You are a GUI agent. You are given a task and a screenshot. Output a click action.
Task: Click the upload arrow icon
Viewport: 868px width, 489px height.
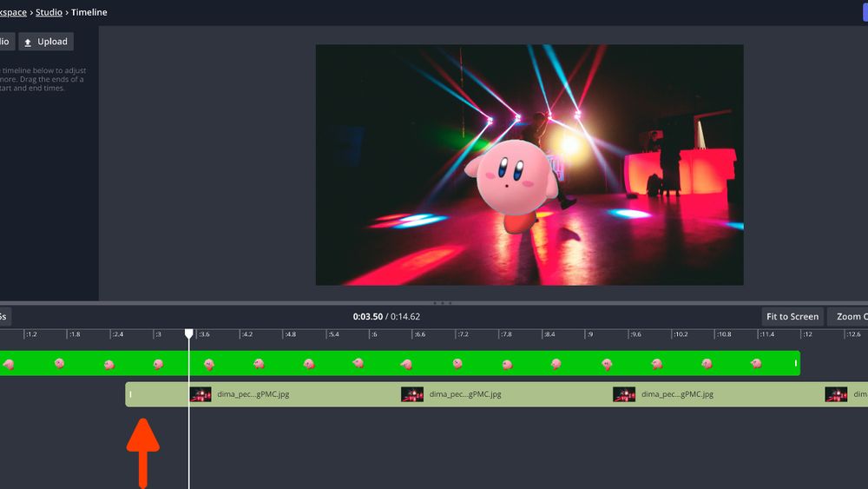(28, 43)
